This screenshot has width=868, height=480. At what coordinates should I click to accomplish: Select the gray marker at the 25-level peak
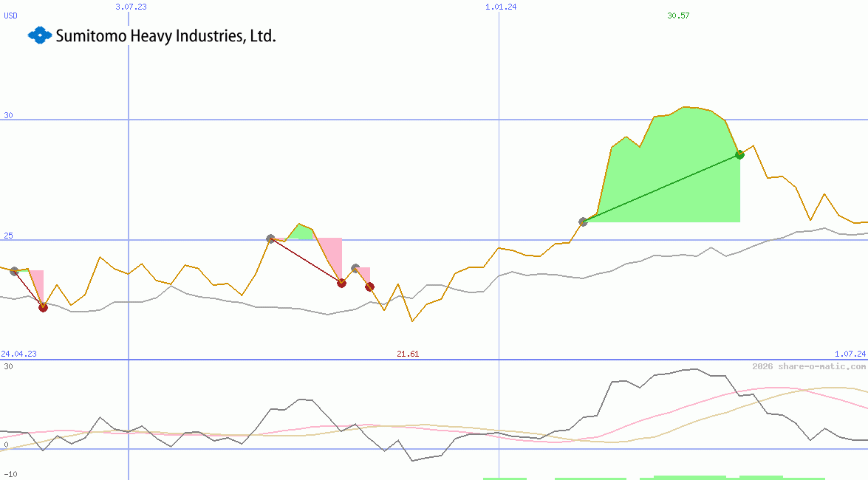(x=270, y=238)
